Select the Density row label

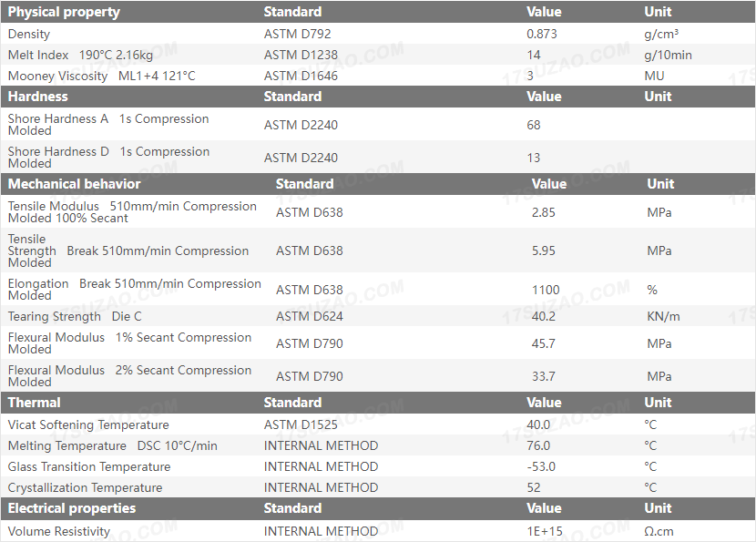click(29, 34)
